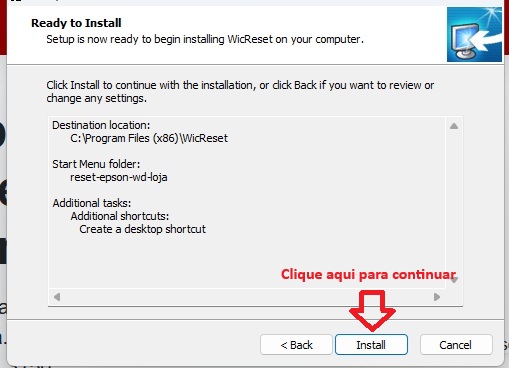Viewport: 509px width, 368px height.
Task: Click the scroll up arrow in summary box
Action: 454,126
